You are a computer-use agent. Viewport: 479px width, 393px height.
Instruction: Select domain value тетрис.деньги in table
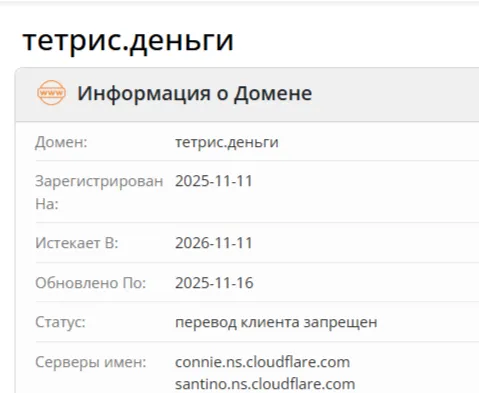[227, 142]
